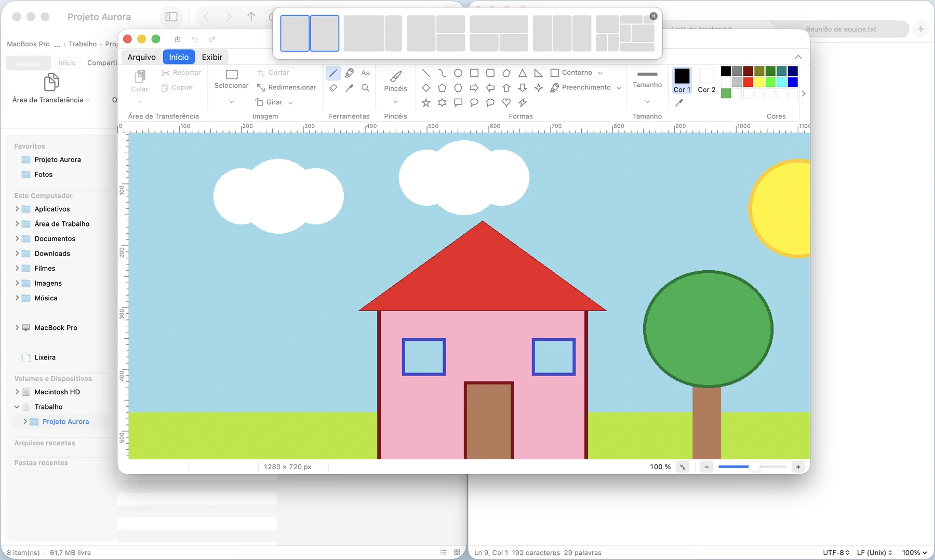Select the Text tool (Aa)
The width and height of the screenshot is (935, 560).
pyautogui.click(x=366, y=73)
